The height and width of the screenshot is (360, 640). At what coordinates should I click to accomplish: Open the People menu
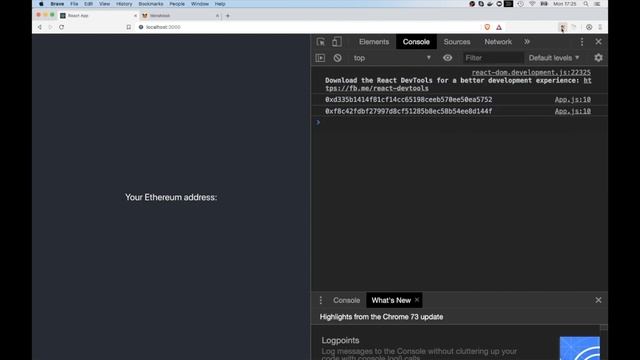(x=177, y=4)
